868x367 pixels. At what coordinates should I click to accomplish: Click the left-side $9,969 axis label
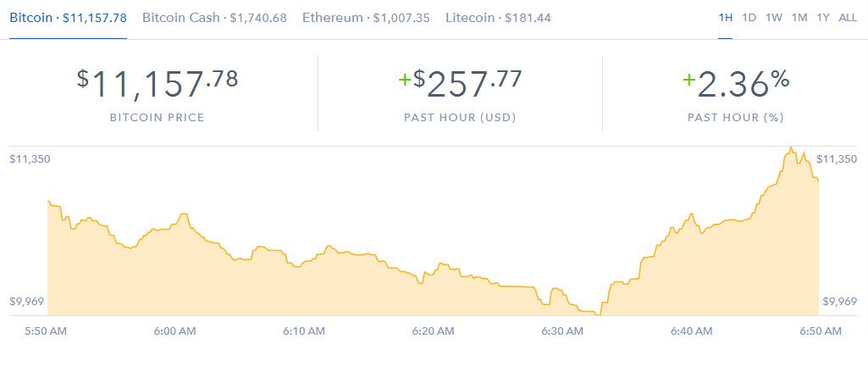(x=26, y=302)
